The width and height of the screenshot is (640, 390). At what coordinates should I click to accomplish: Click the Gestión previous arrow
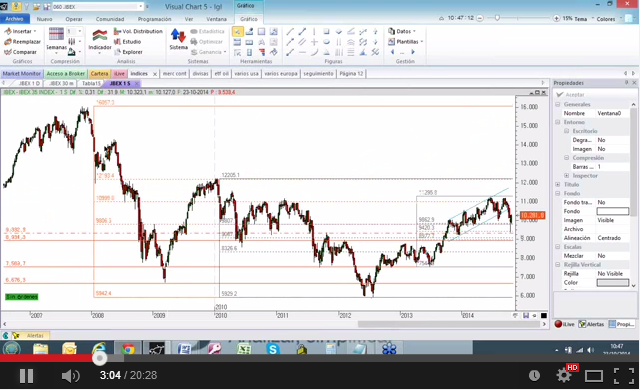(392, 52)
